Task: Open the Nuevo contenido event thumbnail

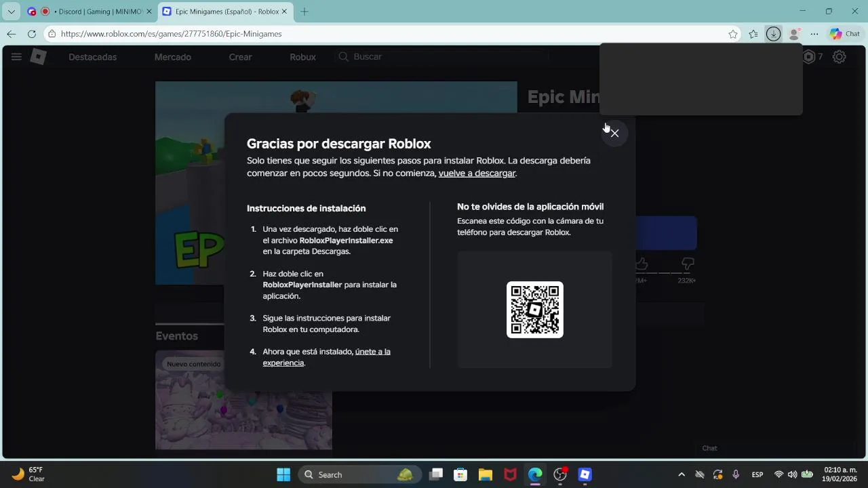Action: [x=243, y=400]
